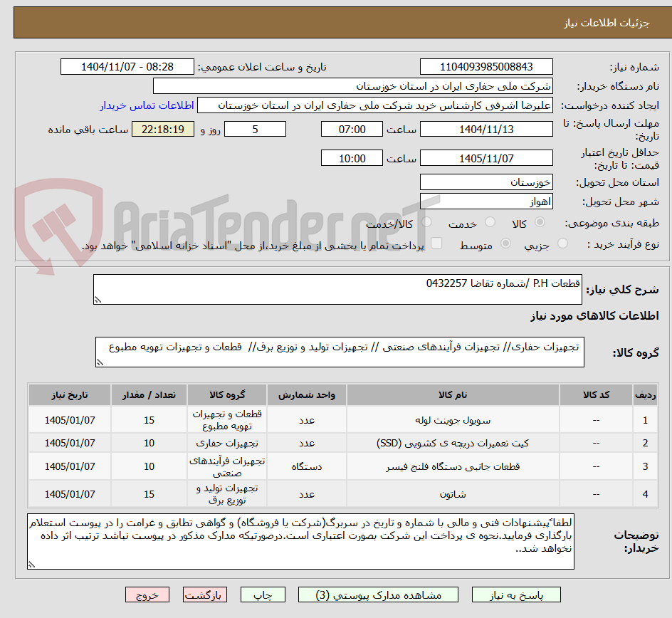Screen dimensions: 672x618
Task: Enable the اسناد خزانه اسلامی payment checkbox
Action: pos(436,243)
